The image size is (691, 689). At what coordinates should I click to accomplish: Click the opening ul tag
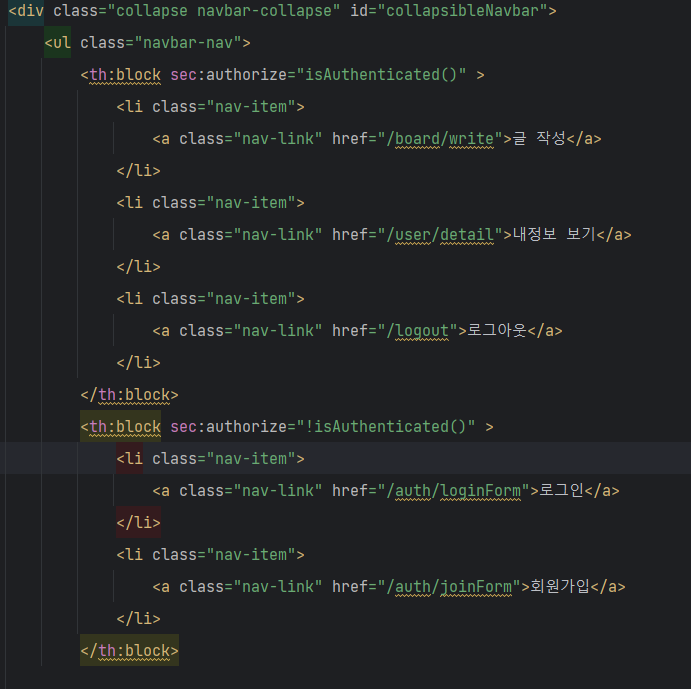(57, 43)
